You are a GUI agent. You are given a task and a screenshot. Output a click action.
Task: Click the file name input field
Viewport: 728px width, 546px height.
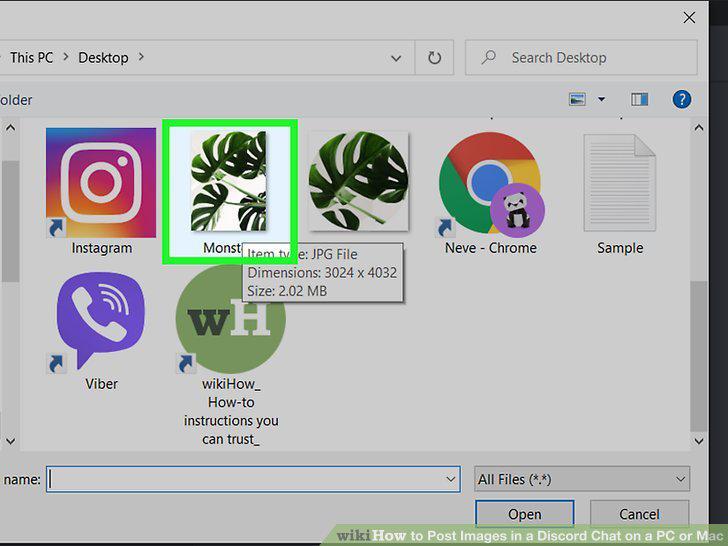coord(253,479)
